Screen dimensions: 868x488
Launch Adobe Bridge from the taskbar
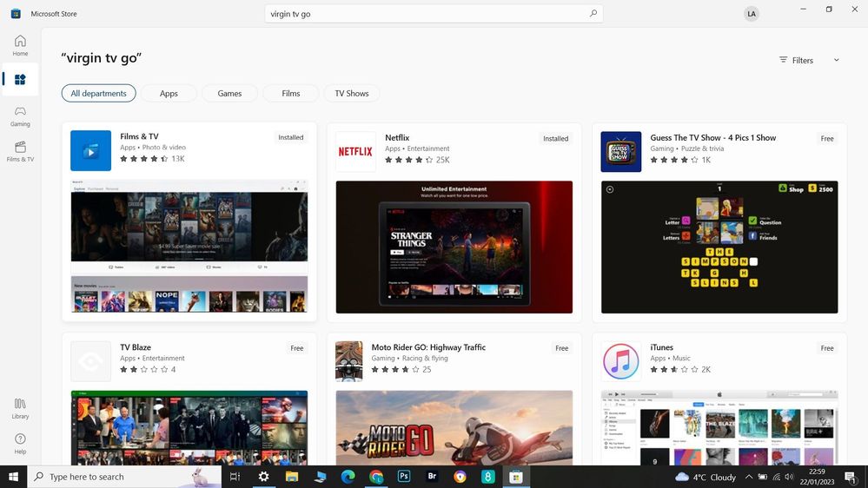[x=432, y=477]
